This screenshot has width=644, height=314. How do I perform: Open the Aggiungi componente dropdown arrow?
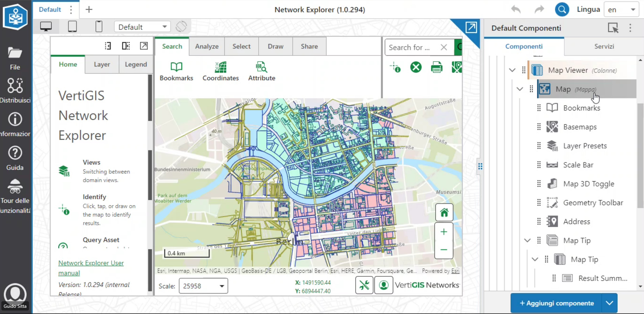(x=609, y=303)
